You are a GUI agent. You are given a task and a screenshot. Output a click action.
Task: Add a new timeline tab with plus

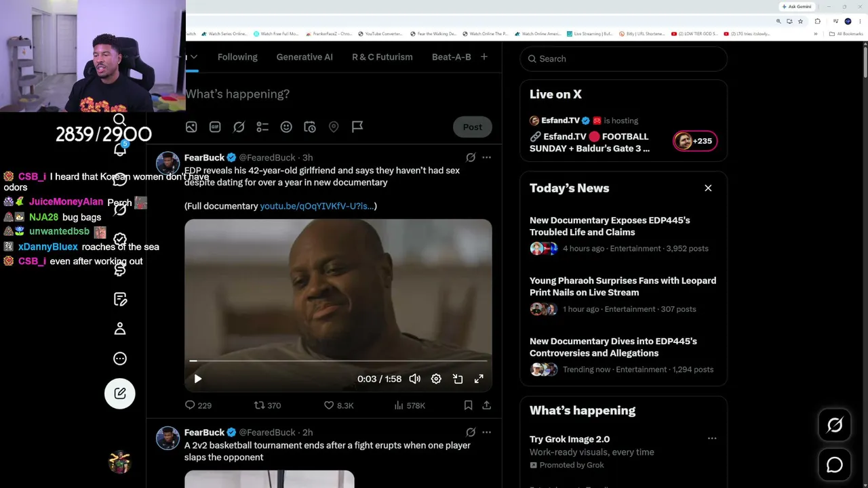coord(484,57)
